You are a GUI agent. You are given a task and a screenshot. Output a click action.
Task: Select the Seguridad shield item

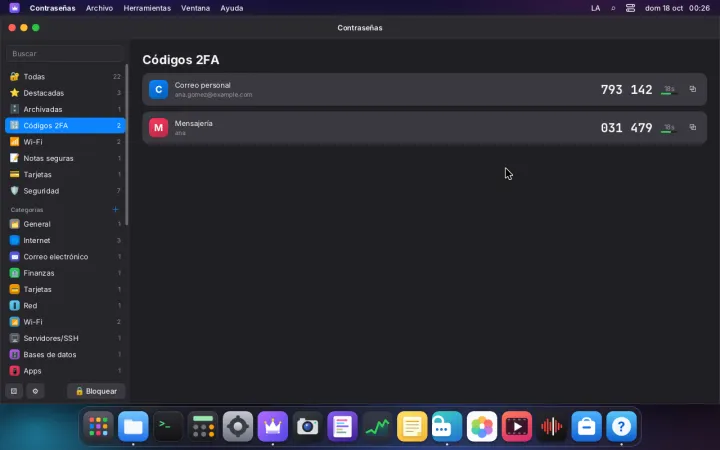[x=65, y=191]
